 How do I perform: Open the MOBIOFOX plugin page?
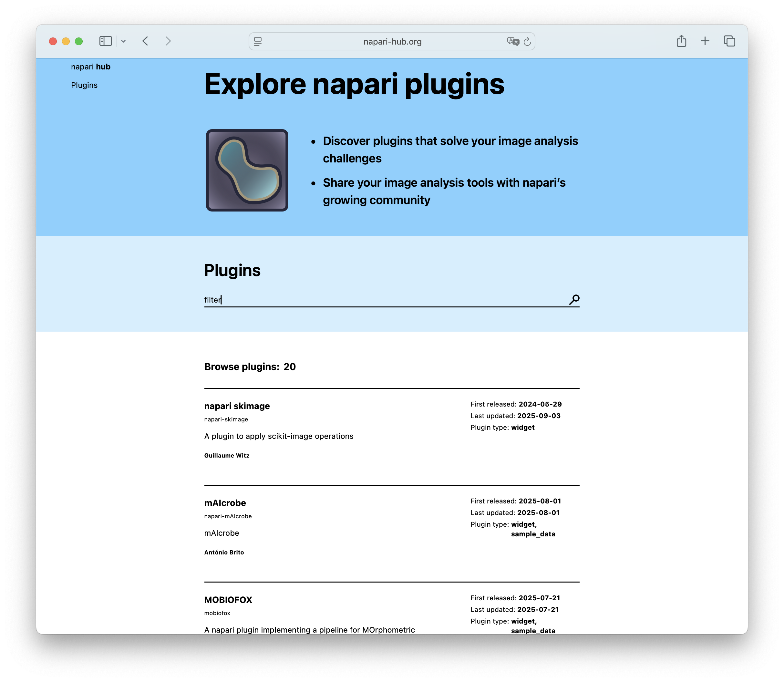[x=228, y=599]
